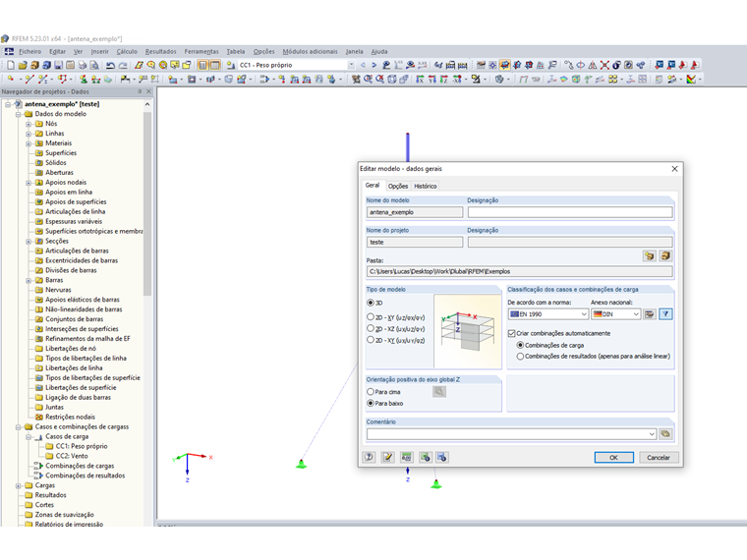This screenshot has width=747, height=560.
Task: Collapse Dados do modelo tree node
Action: point(18,114)
